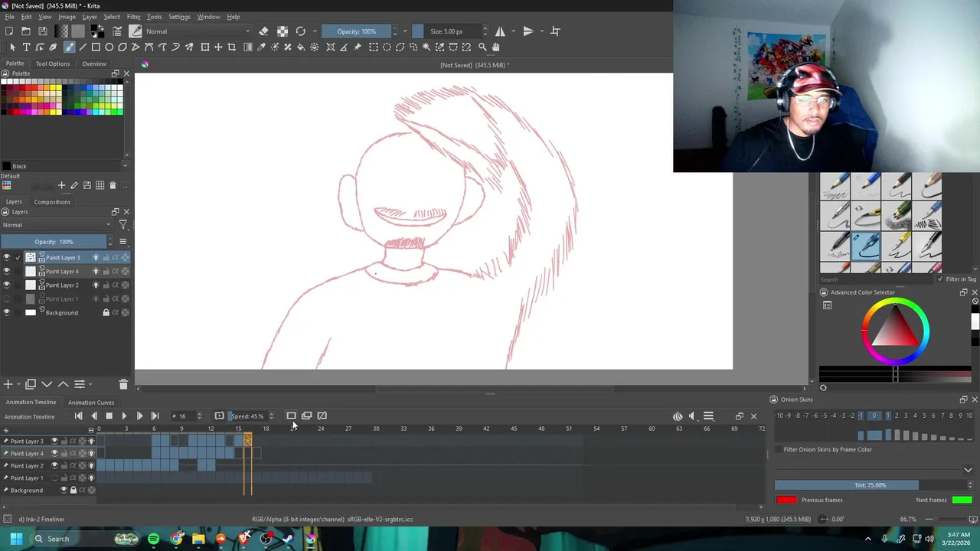Add color to palette with plus icon
980x551 pixels.
(62, 185)
